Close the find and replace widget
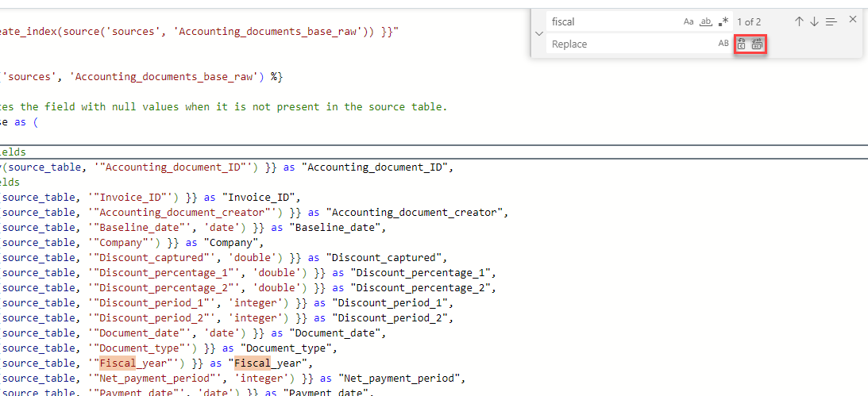This screenshot has width=868, height=396. coord(853,19)
